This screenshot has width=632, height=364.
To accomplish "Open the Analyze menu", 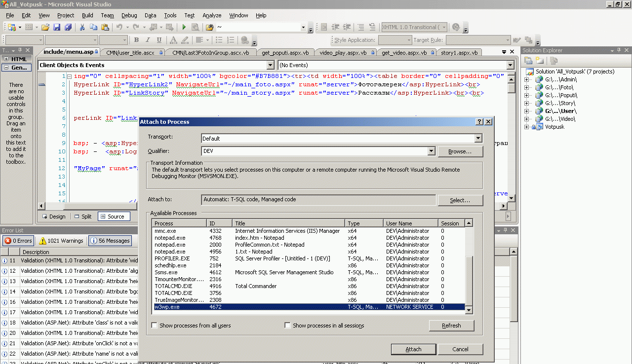I will 212,15.
